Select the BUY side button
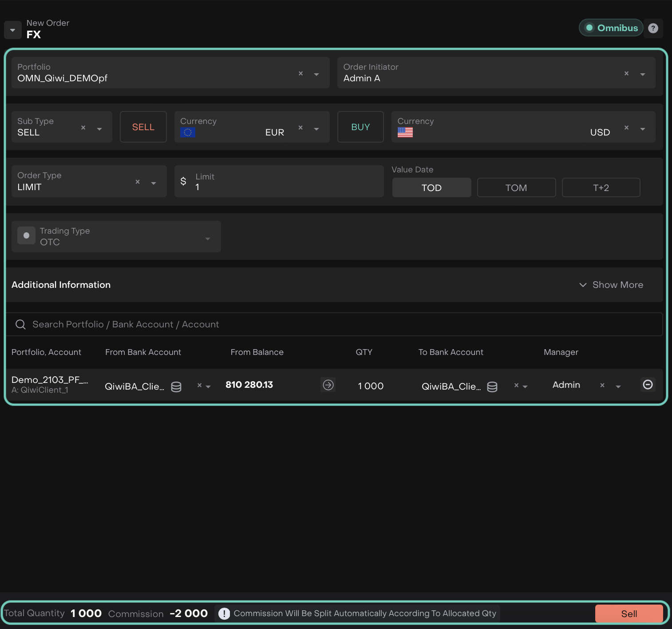 (360, 127)
